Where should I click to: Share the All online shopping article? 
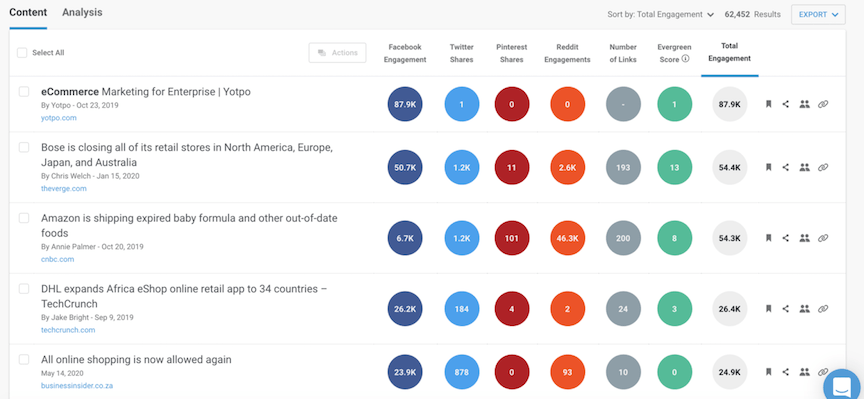click(x=786, y=372)
